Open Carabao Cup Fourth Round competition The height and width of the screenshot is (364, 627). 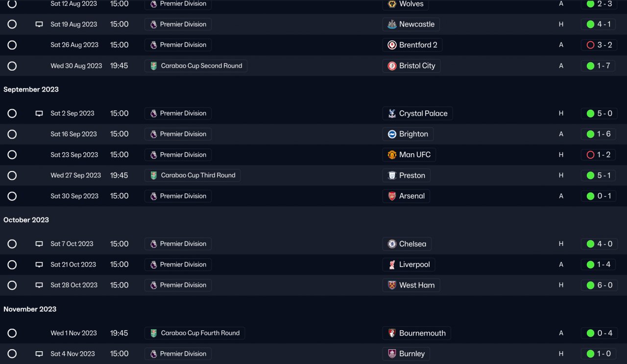200,333
